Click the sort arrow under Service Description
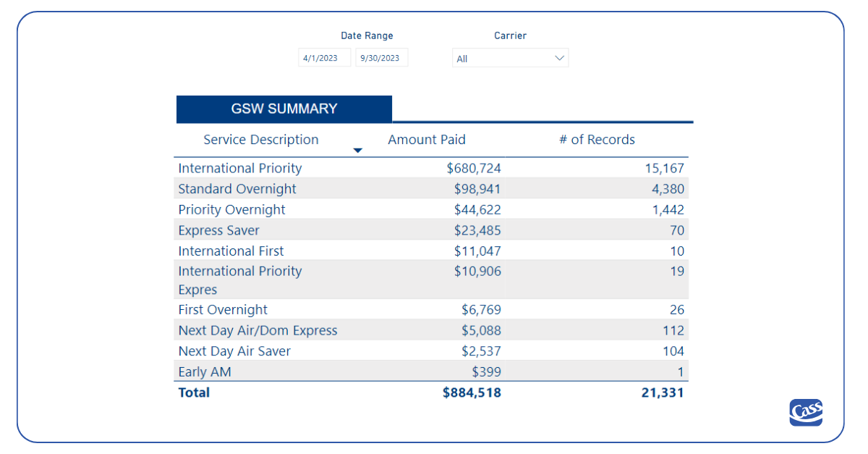This screenshot has width=868, height=454. 357,151
